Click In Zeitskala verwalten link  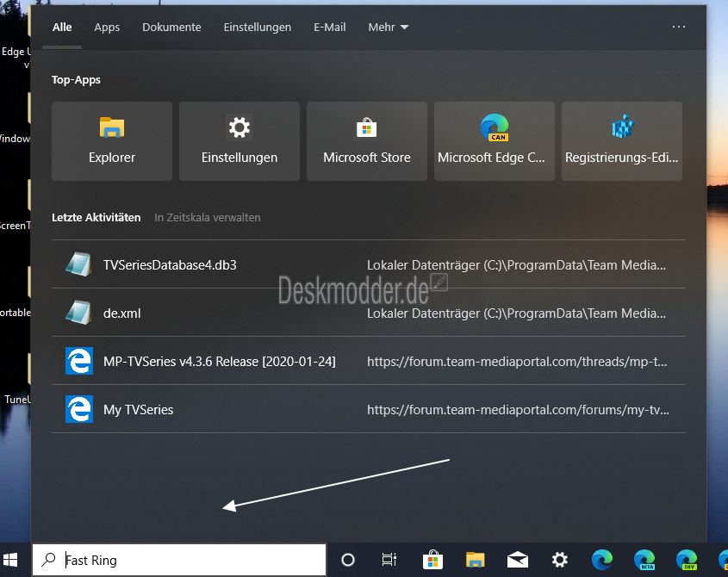[207, 217]
